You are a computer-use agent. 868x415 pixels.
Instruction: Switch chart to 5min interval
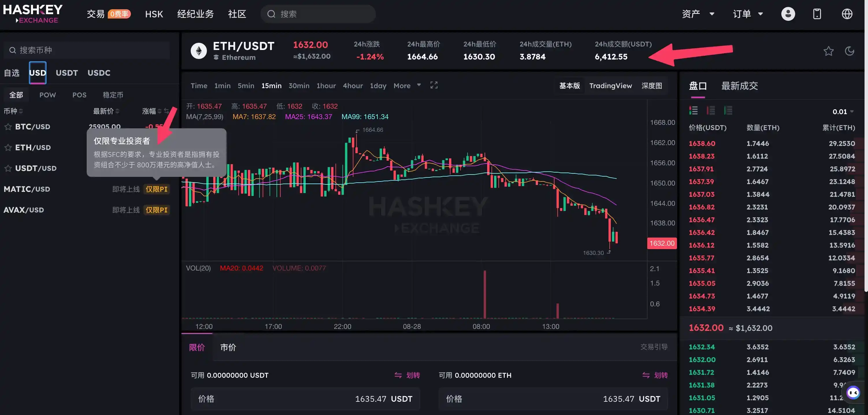coord(246,86)
